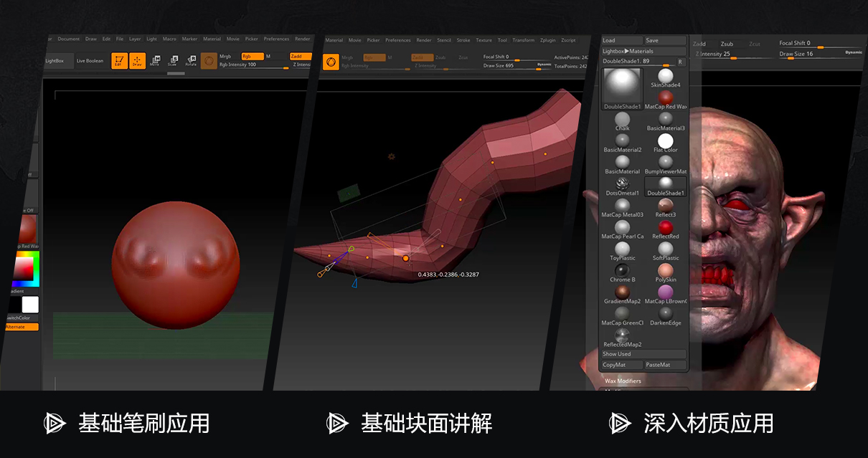Activate the orange Edit mode button
Image resolution: width=868 pixels, height=458 pixels.
(118, 61)
